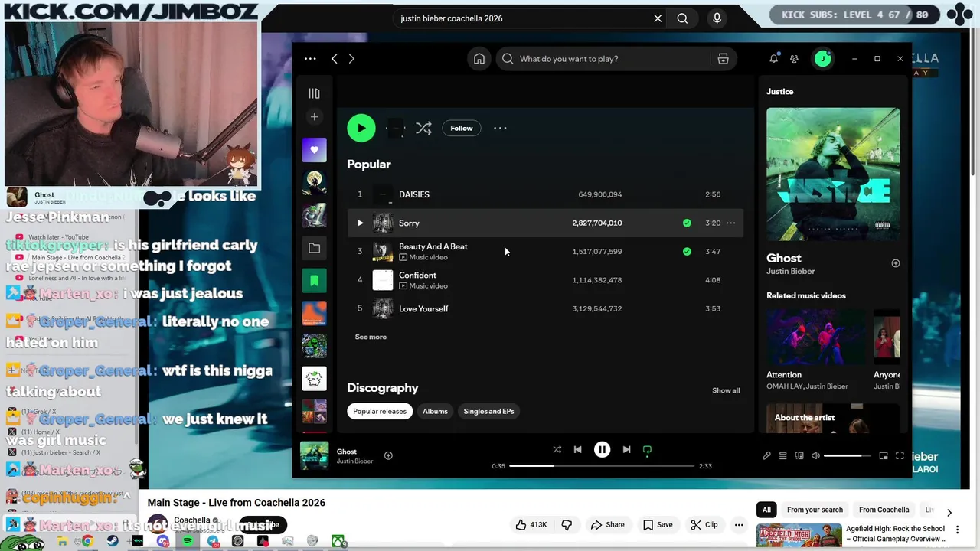Select All chip in YouTube sidebar

tap(766, 510)
